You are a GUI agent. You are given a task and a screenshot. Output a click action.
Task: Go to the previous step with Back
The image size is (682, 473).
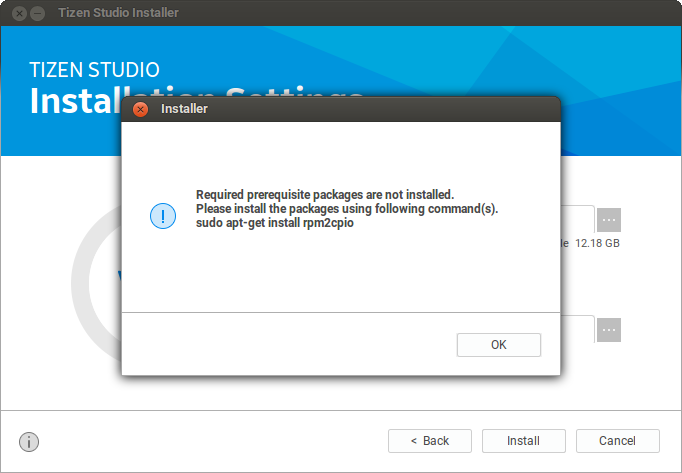[430, 441]
